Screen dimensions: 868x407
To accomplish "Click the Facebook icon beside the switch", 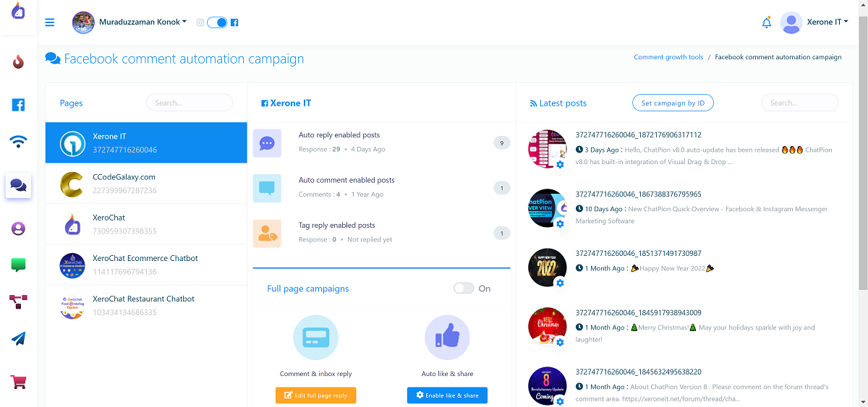I will (234, 22).
